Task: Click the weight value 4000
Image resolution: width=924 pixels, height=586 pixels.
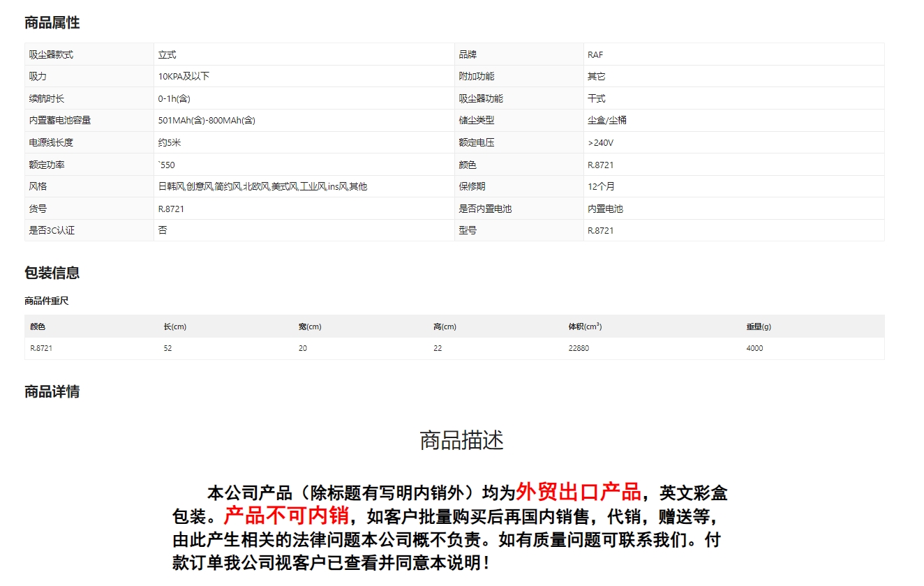Action: tap(754, 348)
